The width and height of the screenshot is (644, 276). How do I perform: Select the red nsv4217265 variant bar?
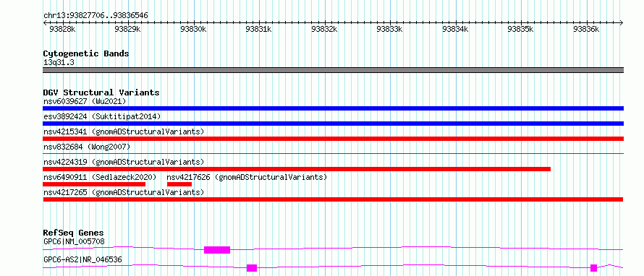click(333, 199)
